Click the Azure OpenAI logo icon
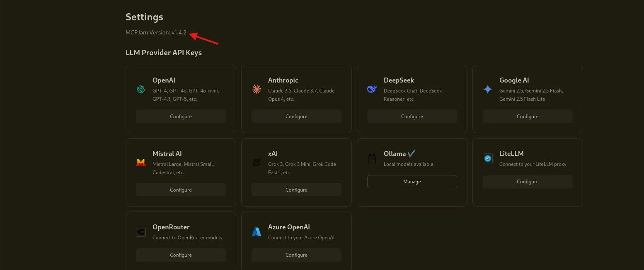The height and width of the screenshot is (270, 644). (x=257, y=232)
